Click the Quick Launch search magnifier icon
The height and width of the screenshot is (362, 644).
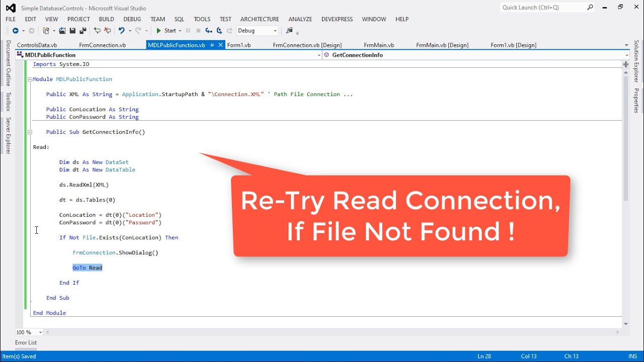tap(590, 8)
